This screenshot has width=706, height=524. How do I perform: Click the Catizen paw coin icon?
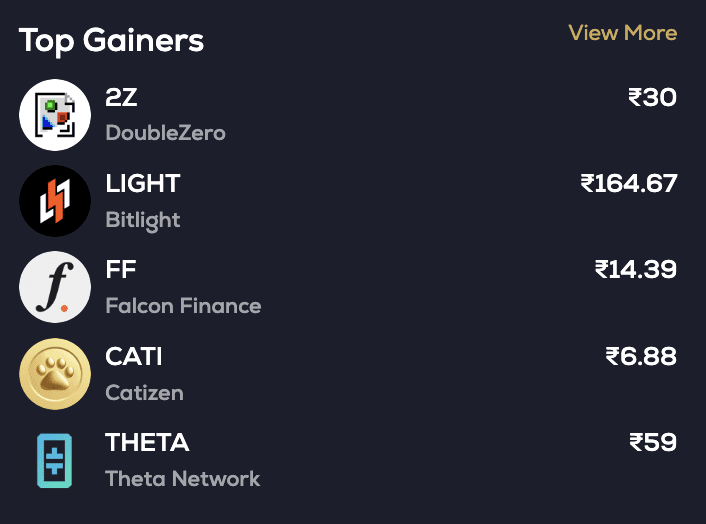[55, 374]
